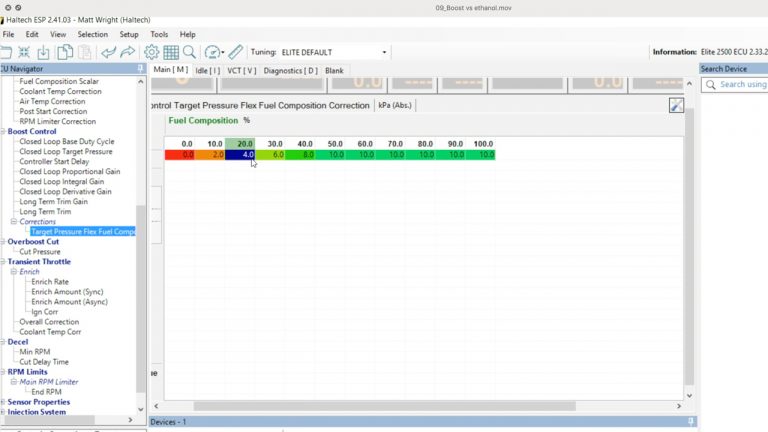Image resolution: width=768 pixels, height=432 pixels.
Task: Select the red 0.0 table cell
Action: [x=181, y=155]
